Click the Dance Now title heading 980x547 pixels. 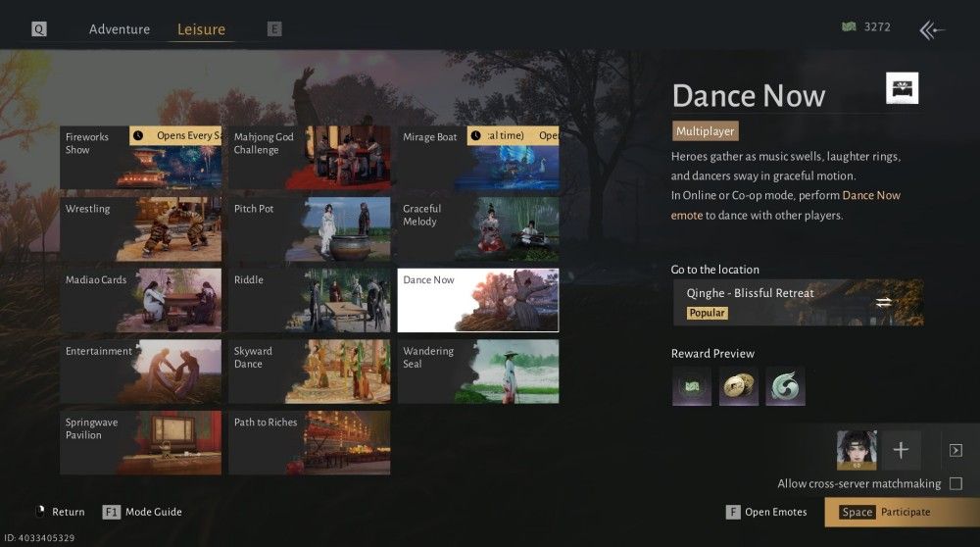click(x=749, y=96)
